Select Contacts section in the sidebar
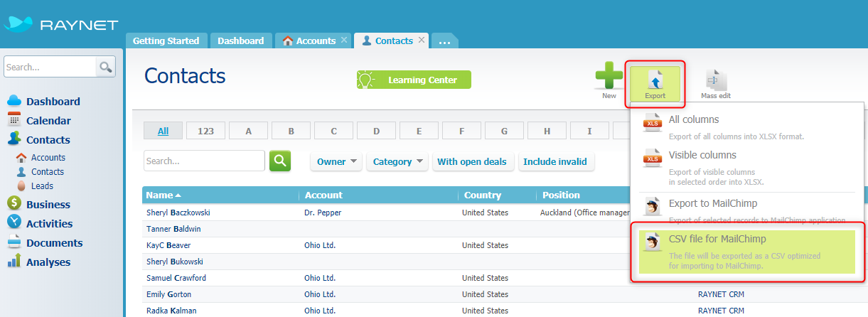 pos(48,140)
